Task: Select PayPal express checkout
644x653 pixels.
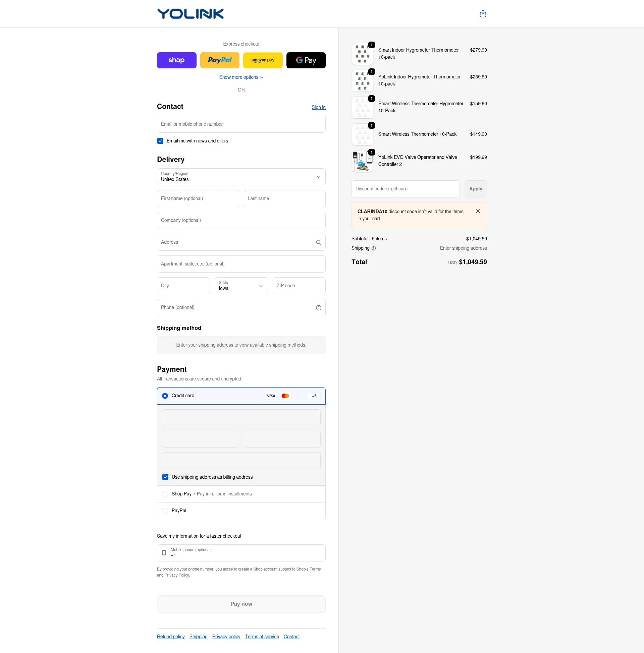Action: point(219,60)
